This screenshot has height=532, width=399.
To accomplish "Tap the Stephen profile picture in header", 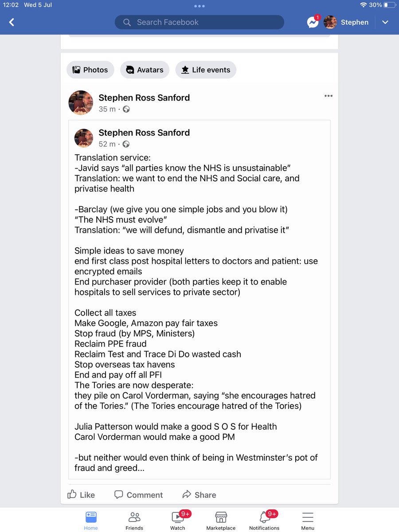I will point(330,22).
